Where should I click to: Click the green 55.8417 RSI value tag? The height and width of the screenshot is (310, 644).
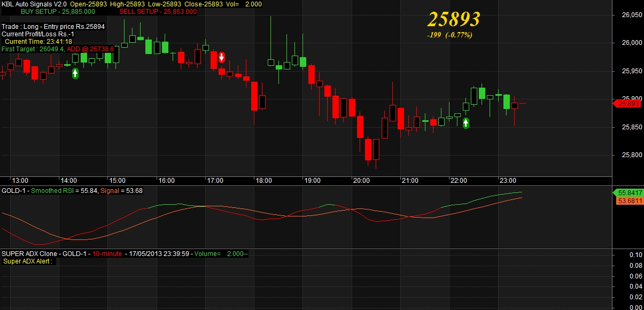tap(629, 192)
